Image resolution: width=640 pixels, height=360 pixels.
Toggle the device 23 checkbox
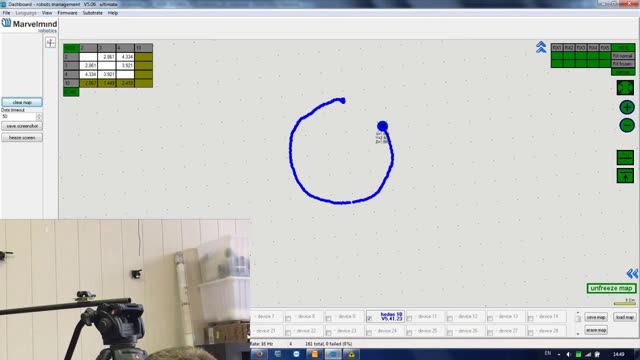click(329, 333)
